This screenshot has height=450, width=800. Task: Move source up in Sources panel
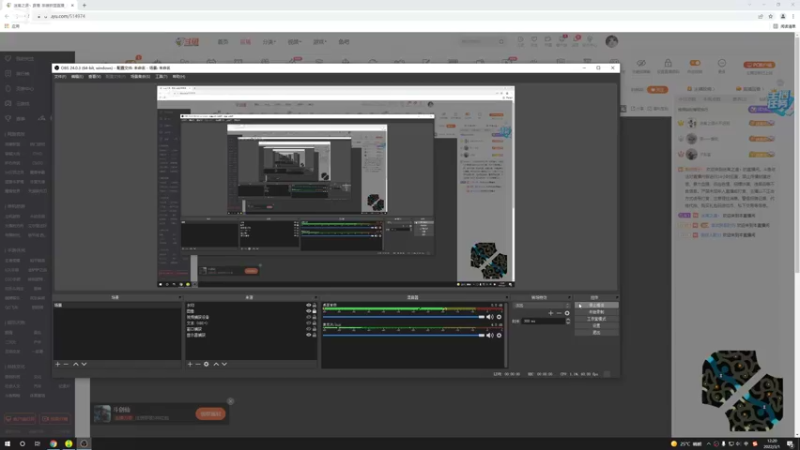[216, 364]
